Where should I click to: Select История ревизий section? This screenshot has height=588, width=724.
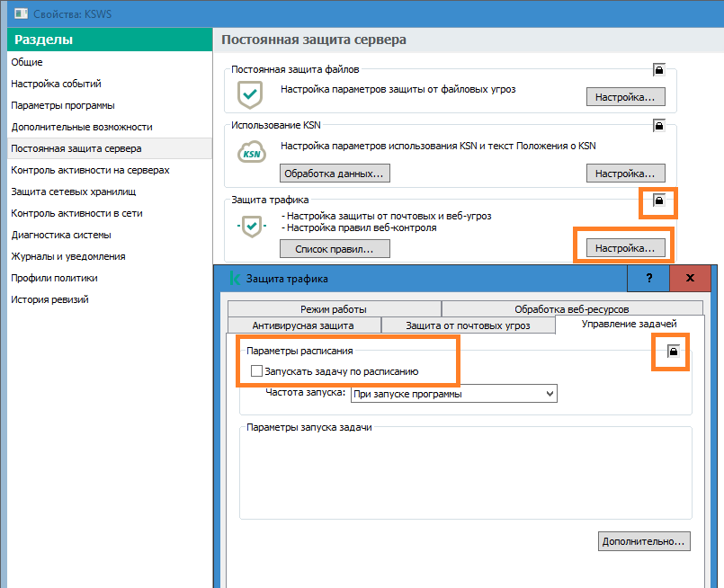point(110,299)
